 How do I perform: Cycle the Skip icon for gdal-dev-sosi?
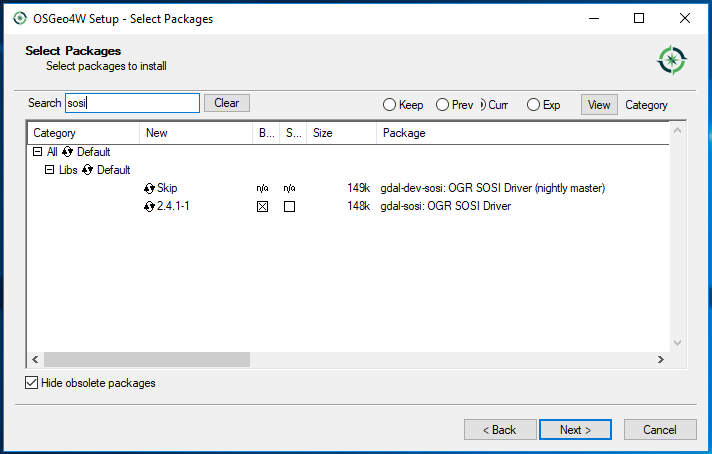(x=149, y=188)
